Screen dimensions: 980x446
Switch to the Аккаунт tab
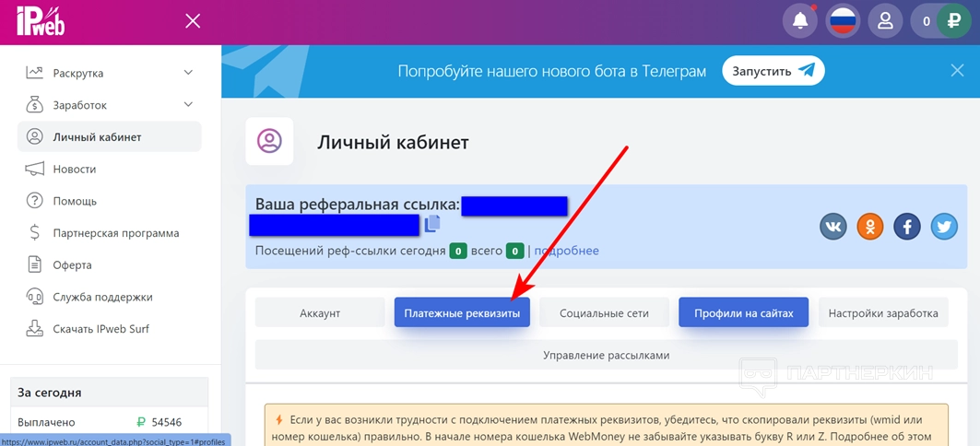(320, 313)
